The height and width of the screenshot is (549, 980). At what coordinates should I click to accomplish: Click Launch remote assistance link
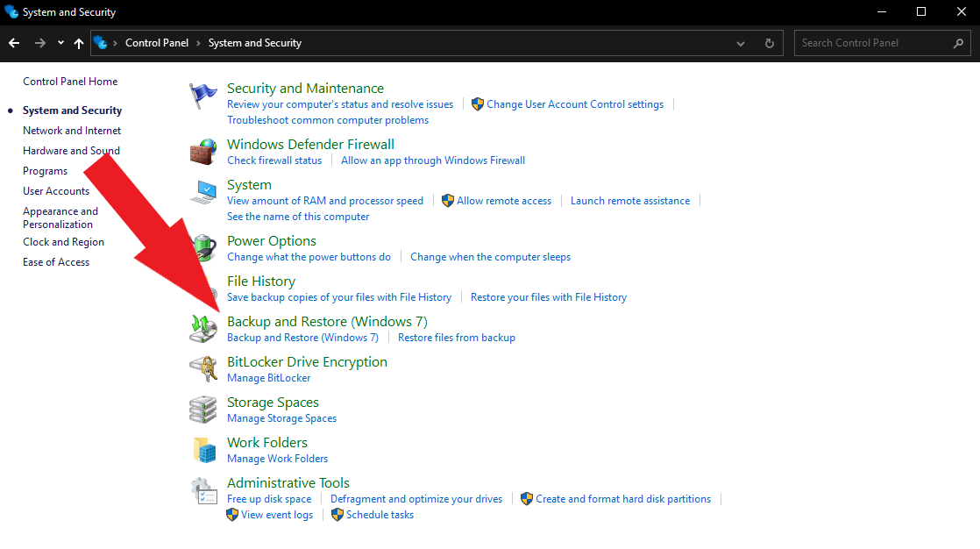click(630, 201)
